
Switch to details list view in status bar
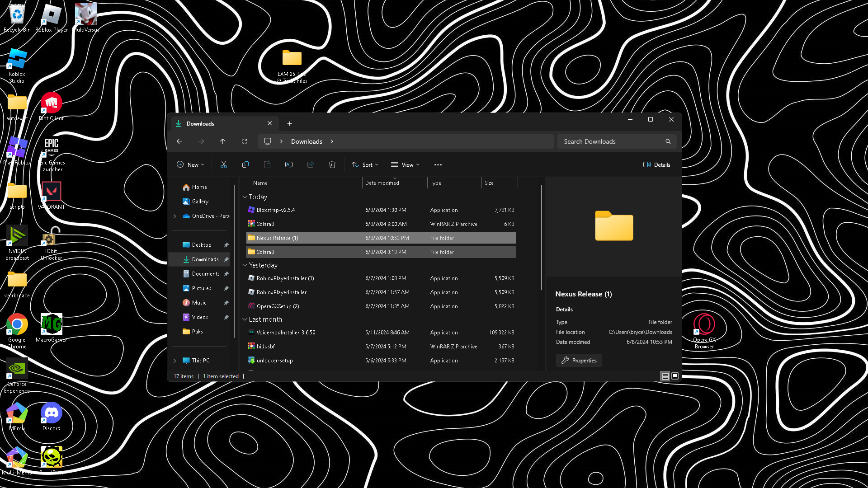tap(665, 376)
